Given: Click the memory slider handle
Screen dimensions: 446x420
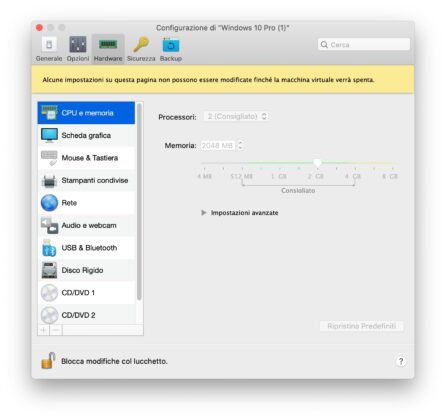Looking at the screenshot, I should 317,163.
